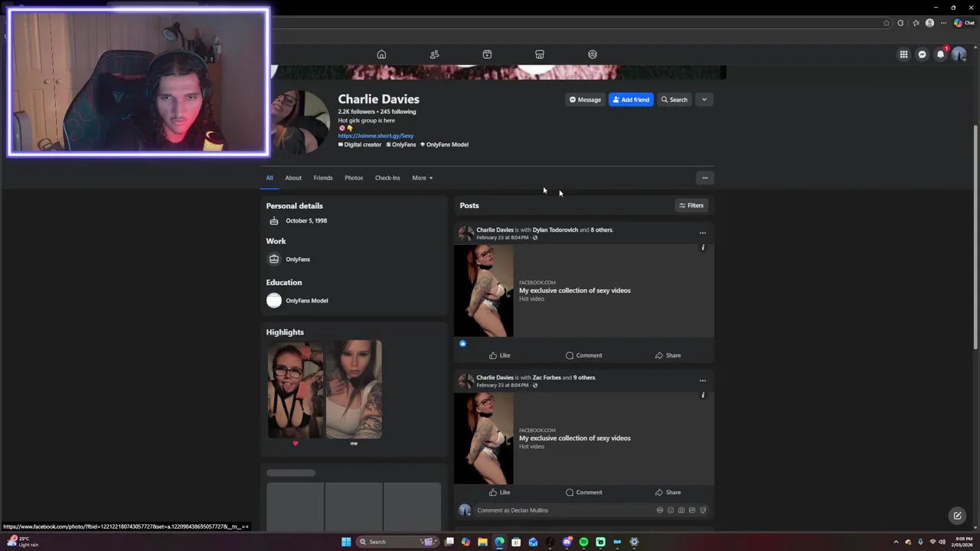Open the browser favorites list icon
This screenshot has height=551, width=980.
[916, 23]
